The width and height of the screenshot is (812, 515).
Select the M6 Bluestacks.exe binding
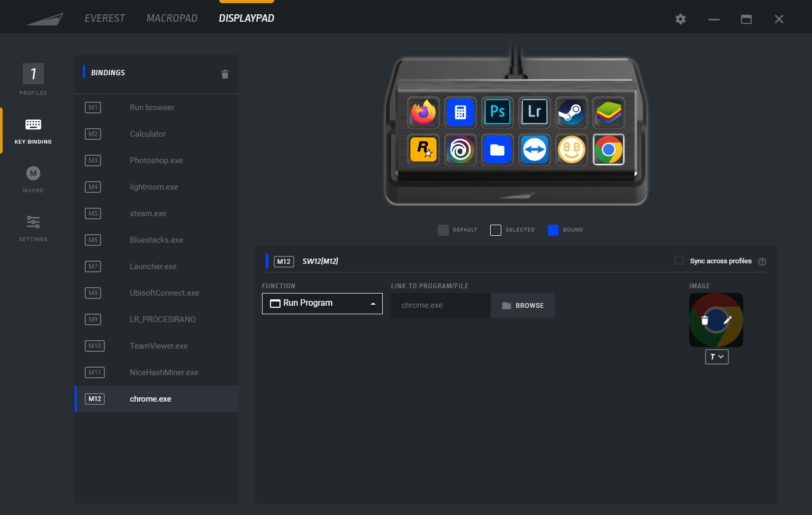point(157,240)
